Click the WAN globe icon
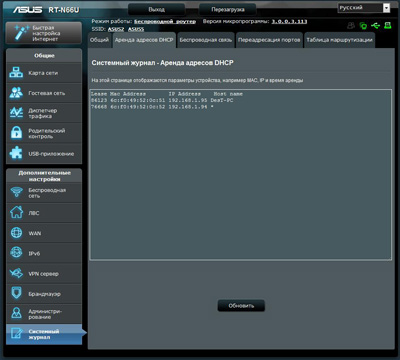This screenshot has height=360, width=400. pos(16,233)
